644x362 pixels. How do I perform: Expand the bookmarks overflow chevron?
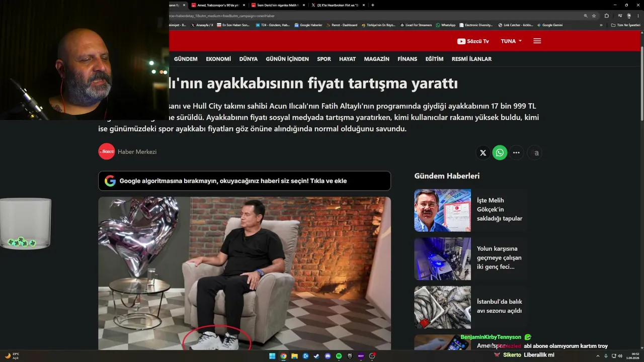[x=601, y=25]
